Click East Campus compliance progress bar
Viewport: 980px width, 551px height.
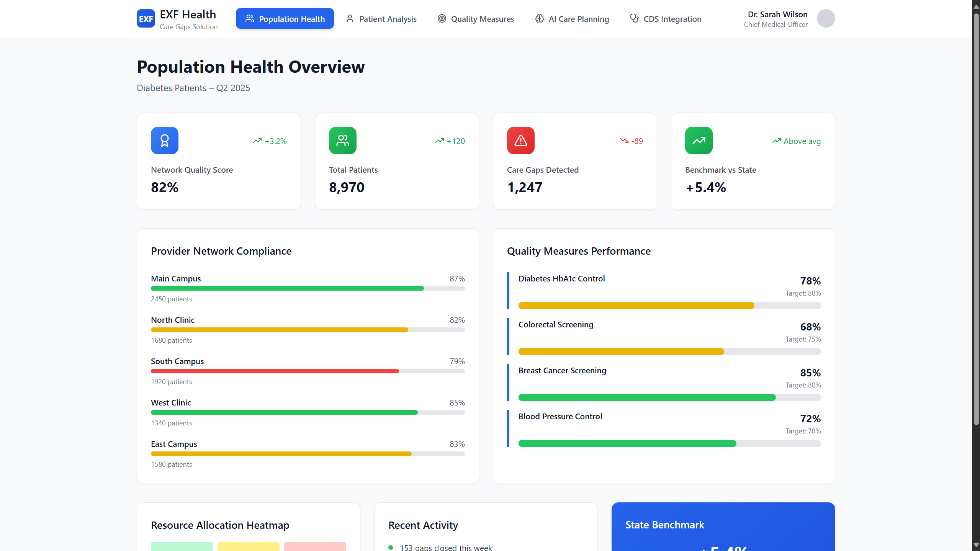pyautogui.click(x=308, y=454)
